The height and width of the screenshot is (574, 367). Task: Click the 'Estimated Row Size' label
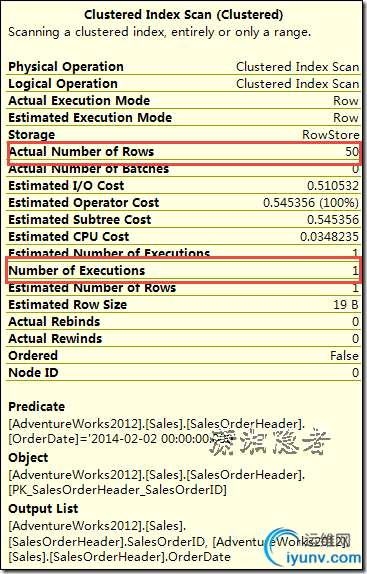pos(68,305)
